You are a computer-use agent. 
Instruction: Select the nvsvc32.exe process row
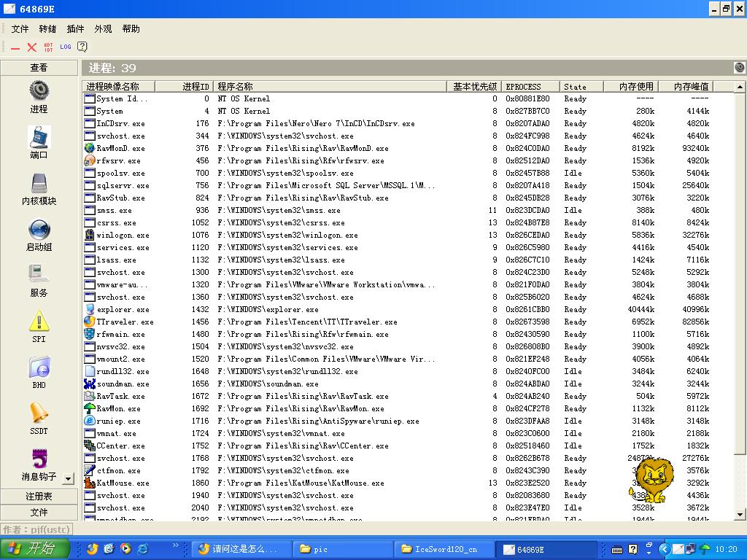click(408, 346)
